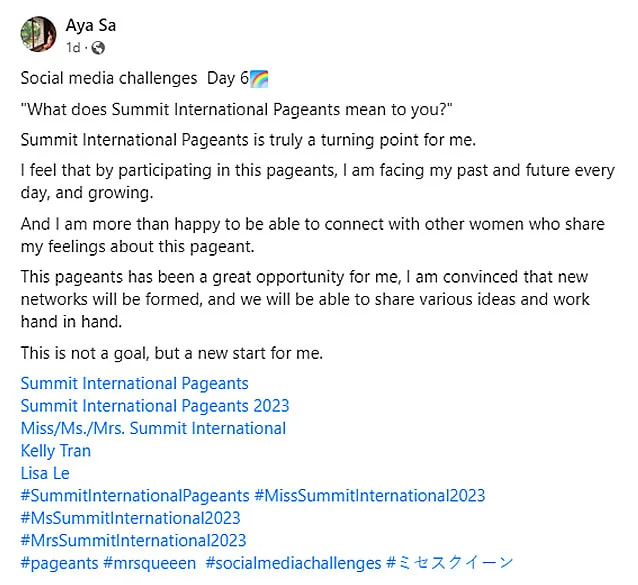638x585 pixels.
Task: Visit Miss/Ms./Mrs. Summit International page
Action: click(x=153, y=428)
